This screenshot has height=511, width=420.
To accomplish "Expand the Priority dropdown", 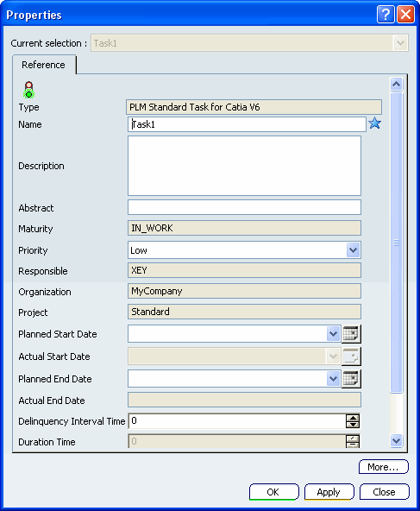I will coord(353,250).
